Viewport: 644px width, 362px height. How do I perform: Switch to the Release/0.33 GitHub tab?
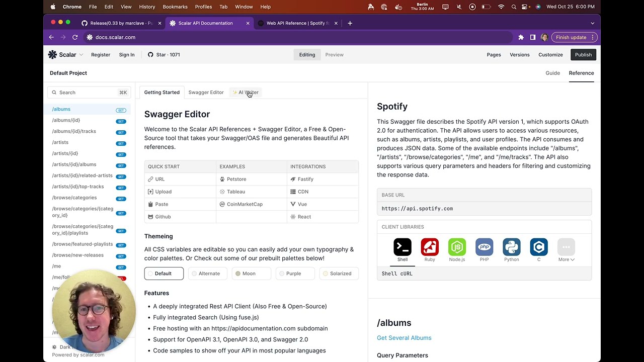click(120, 23)
